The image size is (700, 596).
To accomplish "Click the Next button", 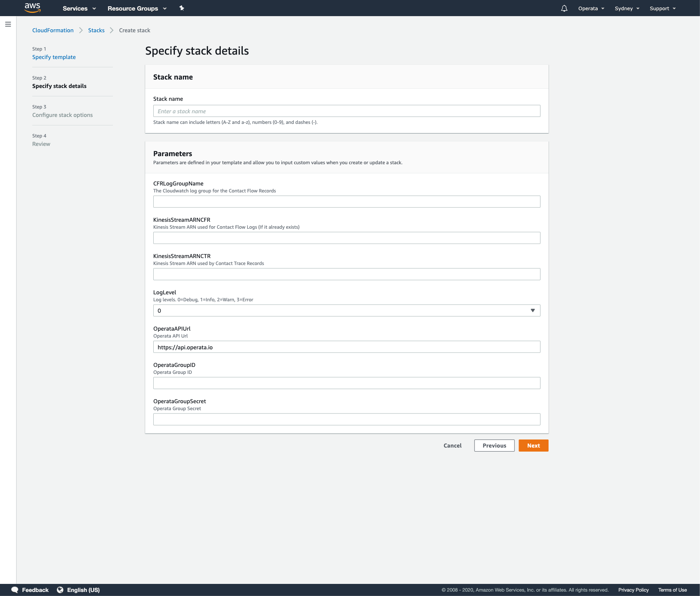I will (x=533, y=446).
